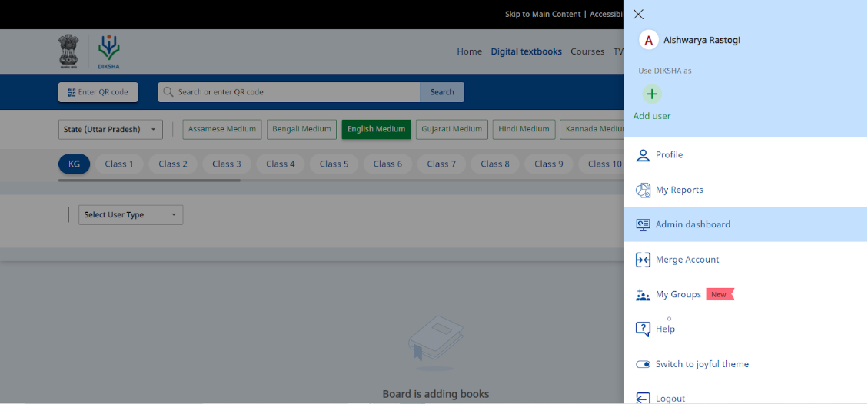Open My Reports icon in menu
The image size is (868, 404).
click(643, 190)
